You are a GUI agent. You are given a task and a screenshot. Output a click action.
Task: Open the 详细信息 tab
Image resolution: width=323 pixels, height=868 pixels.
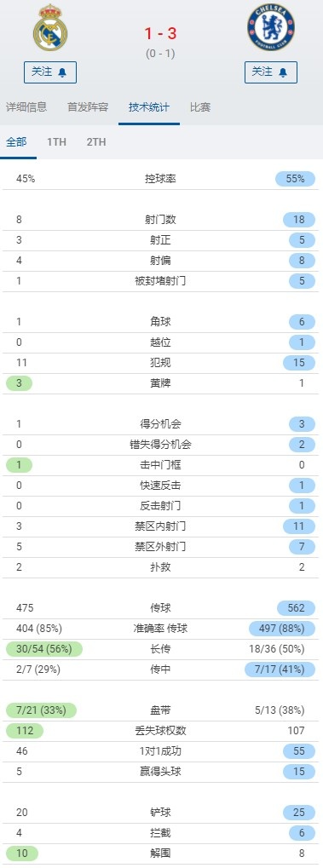(26, 107)
